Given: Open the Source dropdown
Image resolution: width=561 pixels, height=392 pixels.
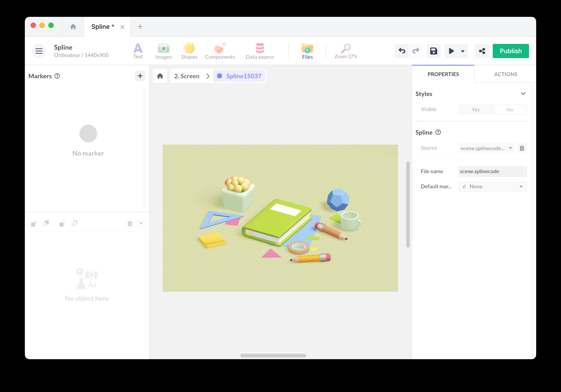Looking at the screenshot, I should [486, 148].
